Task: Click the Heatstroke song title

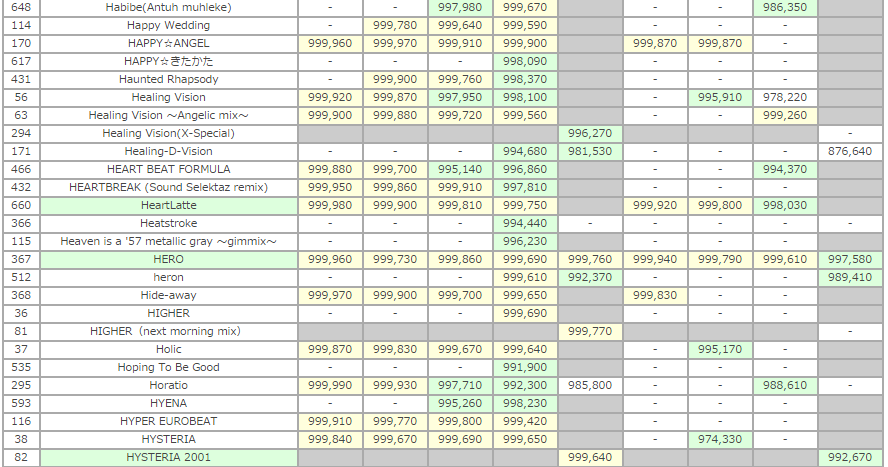Action: [x=169, y=224]
